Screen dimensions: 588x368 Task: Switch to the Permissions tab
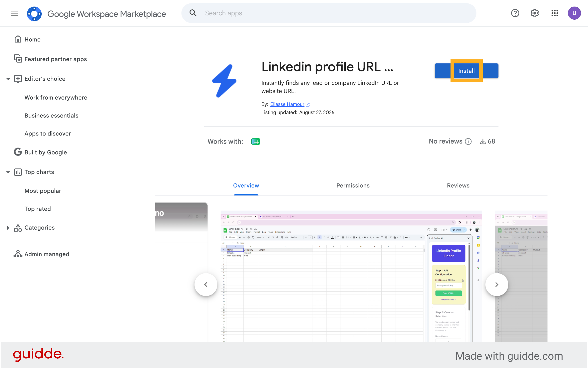pyautogui.click(x=353, y=186)
